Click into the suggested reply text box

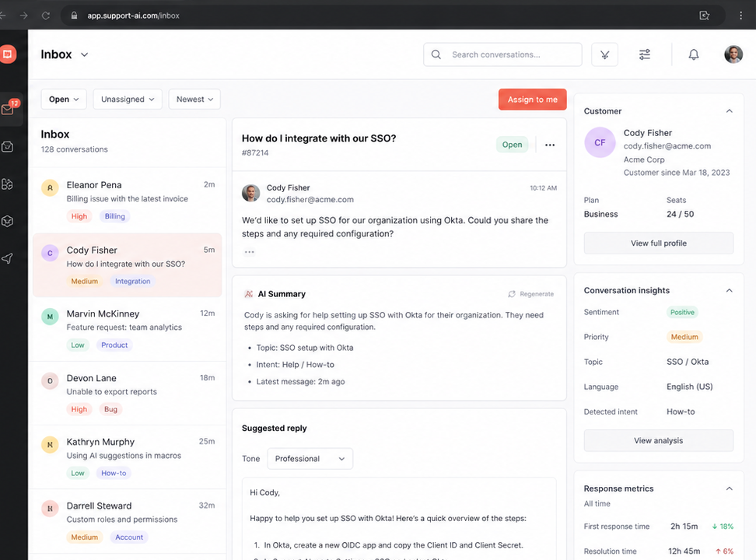point(399,519)
